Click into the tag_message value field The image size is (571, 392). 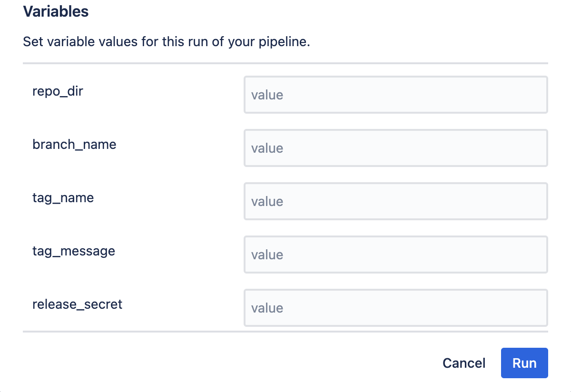[396, 255]
